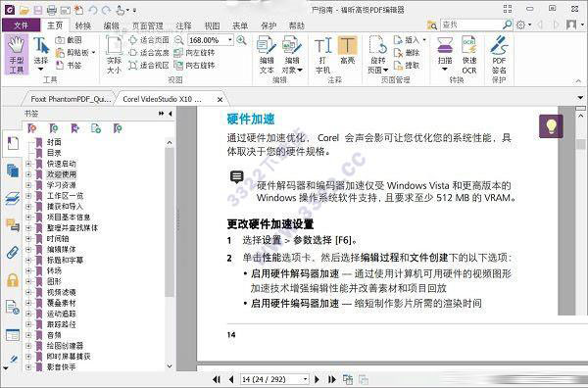The image size is (588, 388).
Task: Jump to the 封面 bookmark
Action: (54, 142)
